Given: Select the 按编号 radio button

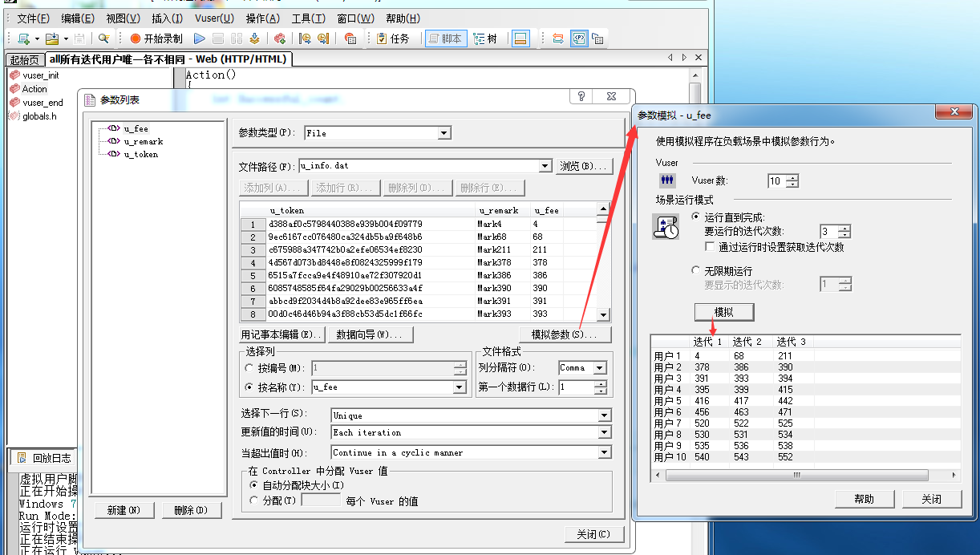Looking at the screenshot, I should pos(249,368).
